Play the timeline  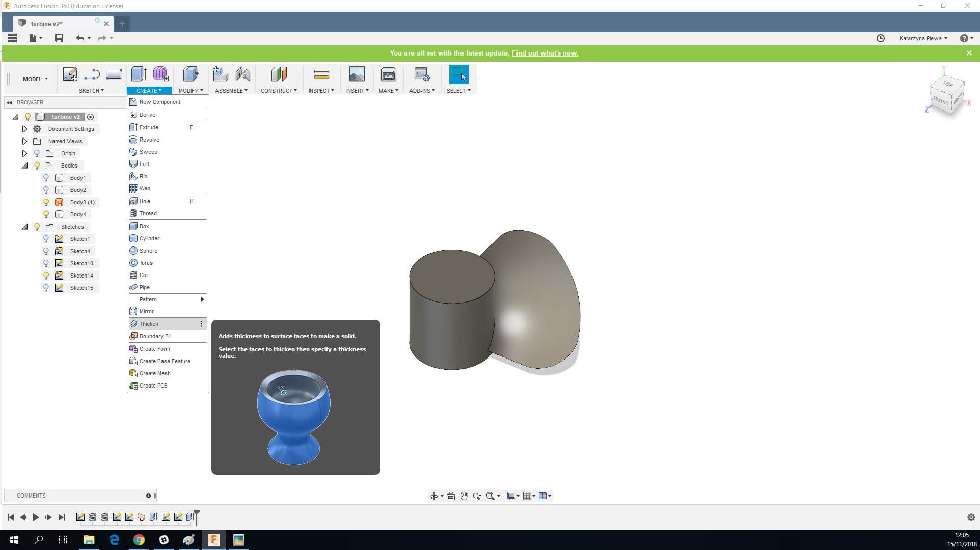point(36,517)
